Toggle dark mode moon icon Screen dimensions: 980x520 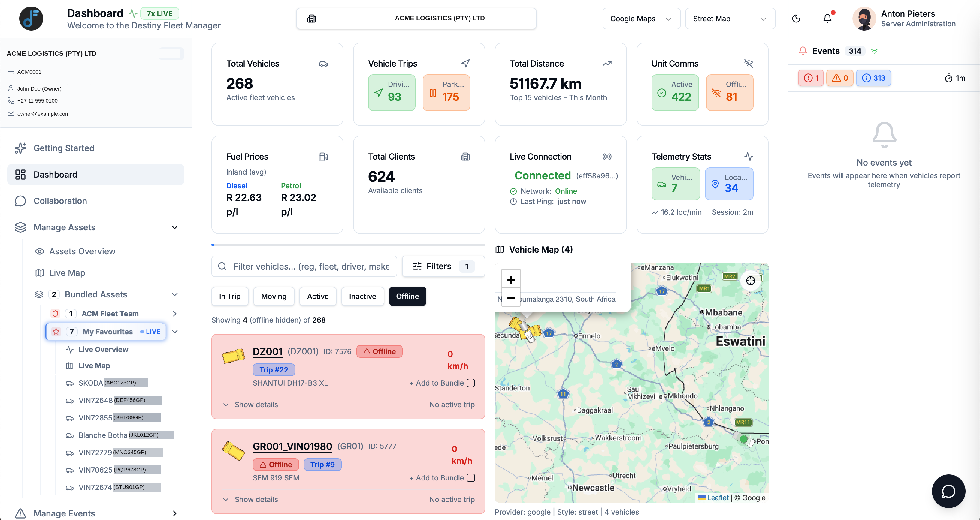pos(796,19)
